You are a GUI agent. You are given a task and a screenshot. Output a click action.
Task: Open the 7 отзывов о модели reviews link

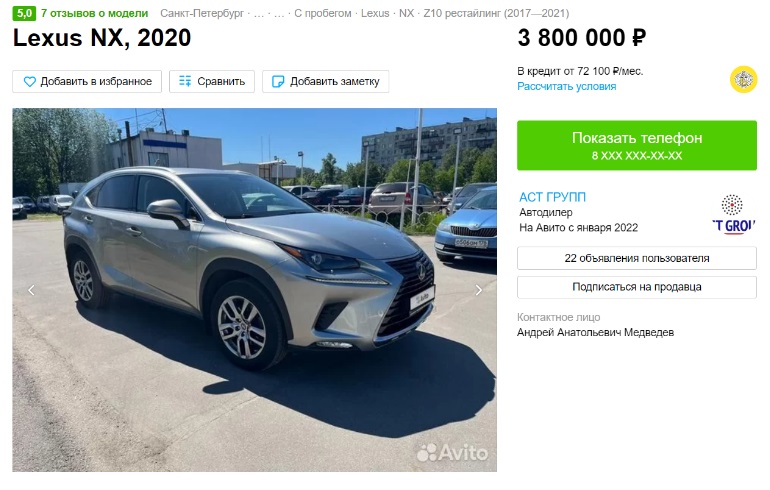coord(94,13)
